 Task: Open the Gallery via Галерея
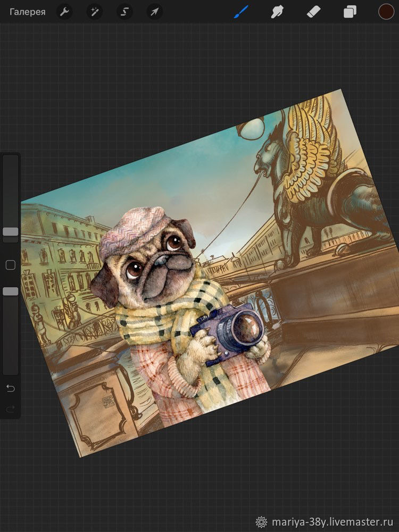pos(28,12)
